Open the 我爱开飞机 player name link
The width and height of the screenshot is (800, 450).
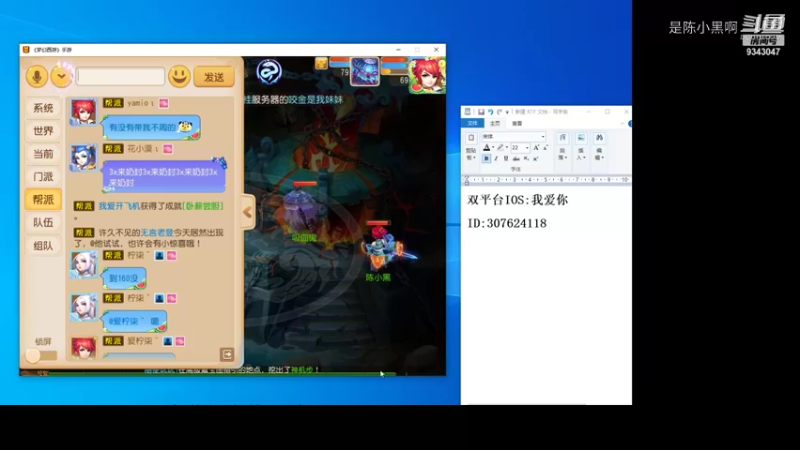(119, 206)
